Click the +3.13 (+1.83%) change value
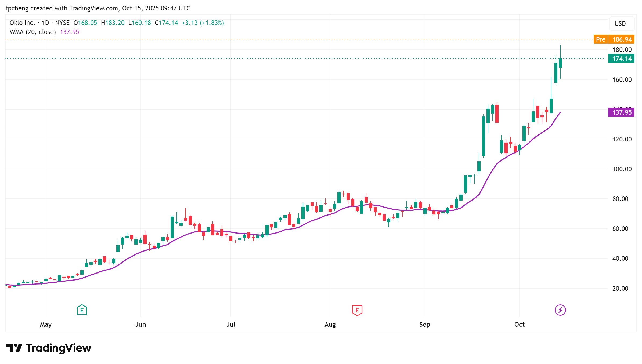 (203, 23)
